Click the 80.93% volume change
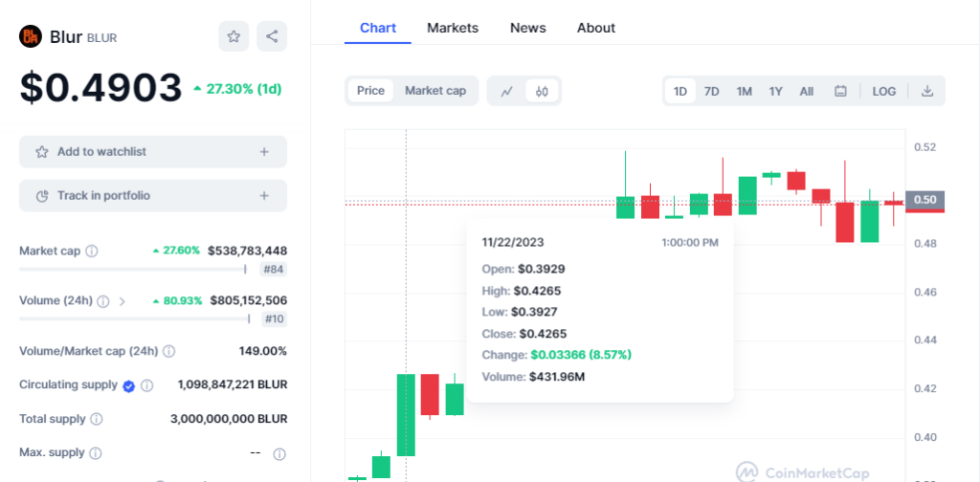The height and width of the screenshot is (482, 980). pos(177,300)
